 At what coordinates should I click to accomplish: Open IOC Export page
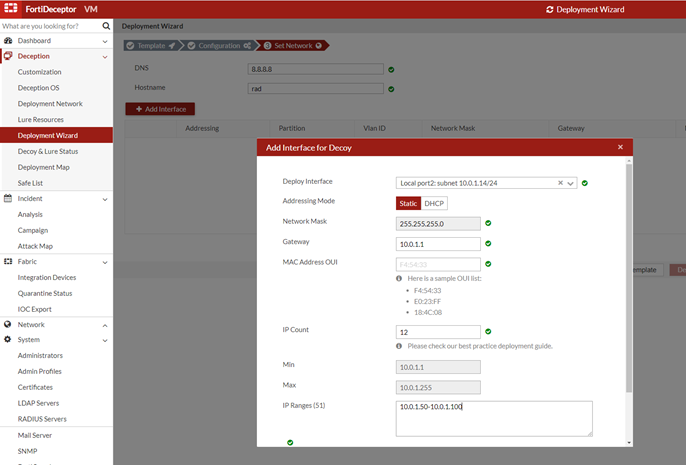click(35, 309)
